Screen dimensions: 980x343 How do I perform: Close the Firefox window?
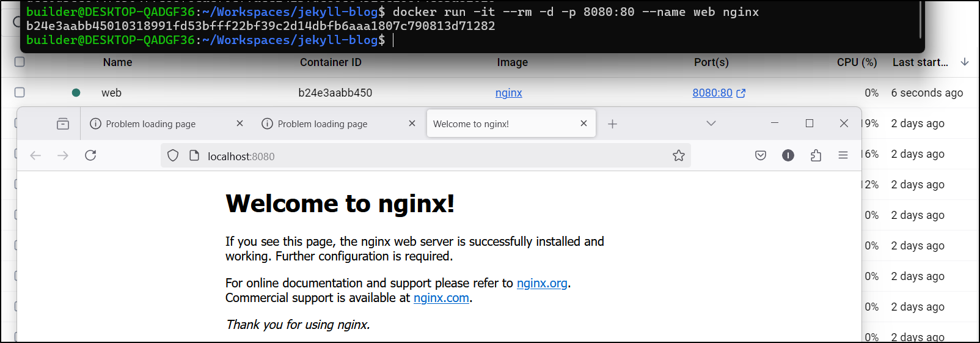coord(844,123)
